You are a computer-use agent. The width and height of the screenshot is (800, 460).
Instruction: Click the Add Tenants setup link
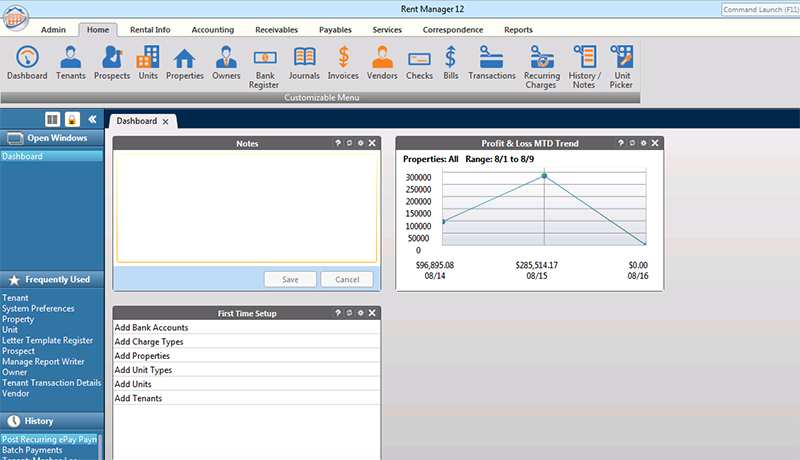(138, 398)
